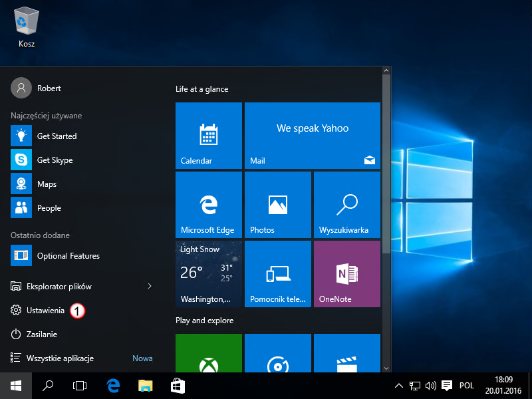The image size is (532, 399).
Task: Click the Life at a glance group header
Action: coord(202,89)
